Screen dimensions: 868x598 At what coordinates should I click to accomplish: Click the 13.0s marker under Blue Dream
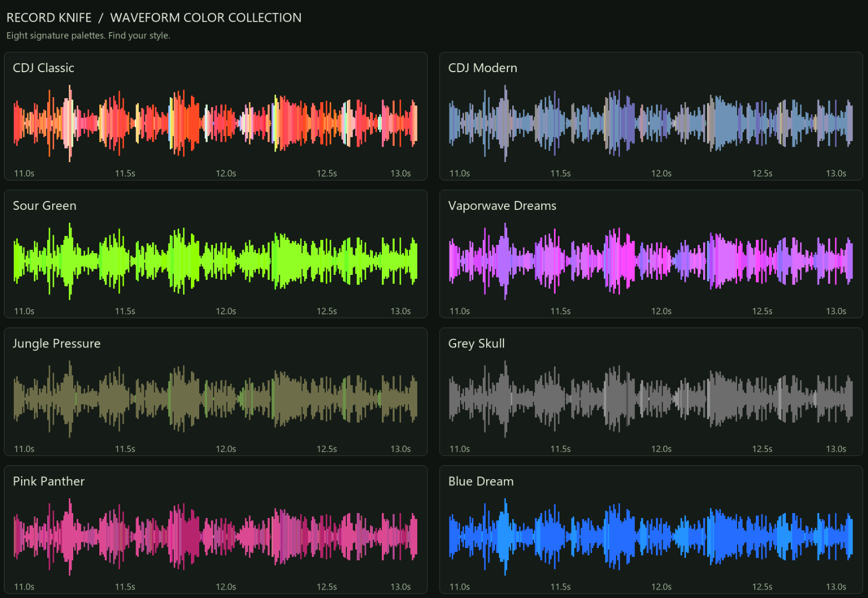[836, 586]
